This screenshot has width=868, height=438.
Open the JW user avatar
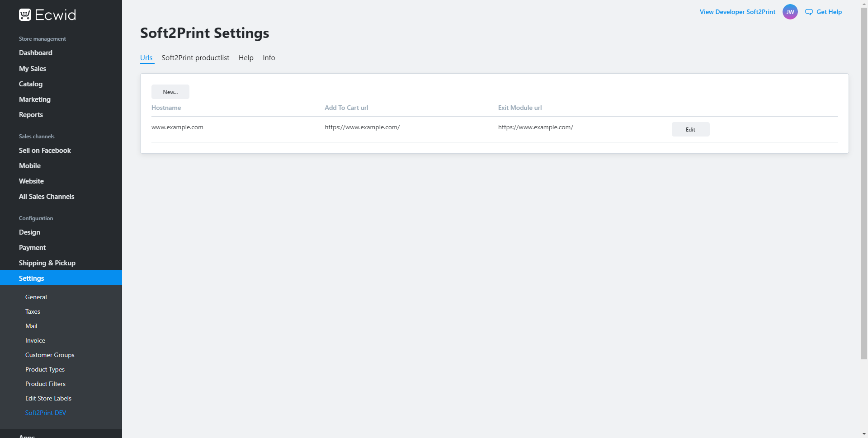(790, 12)
